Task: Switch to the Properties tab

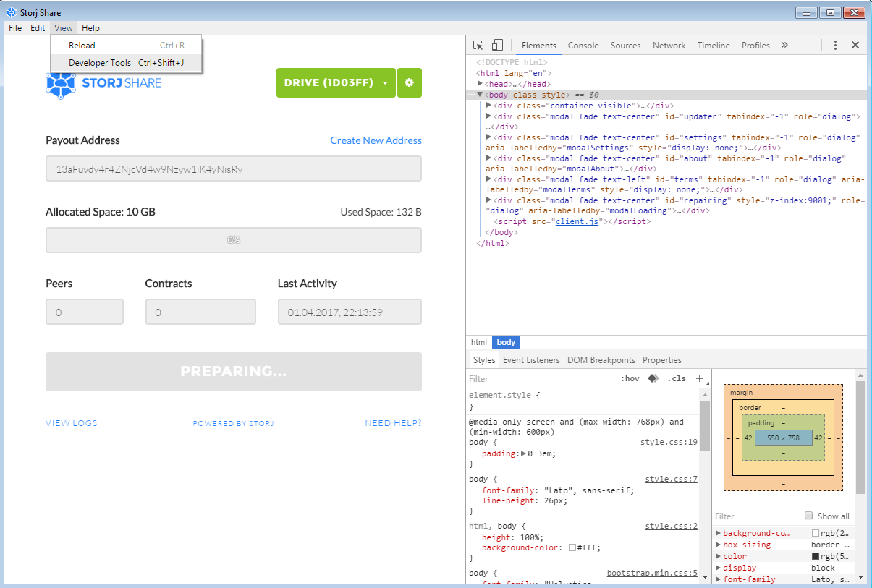Action: coord(662,359)
